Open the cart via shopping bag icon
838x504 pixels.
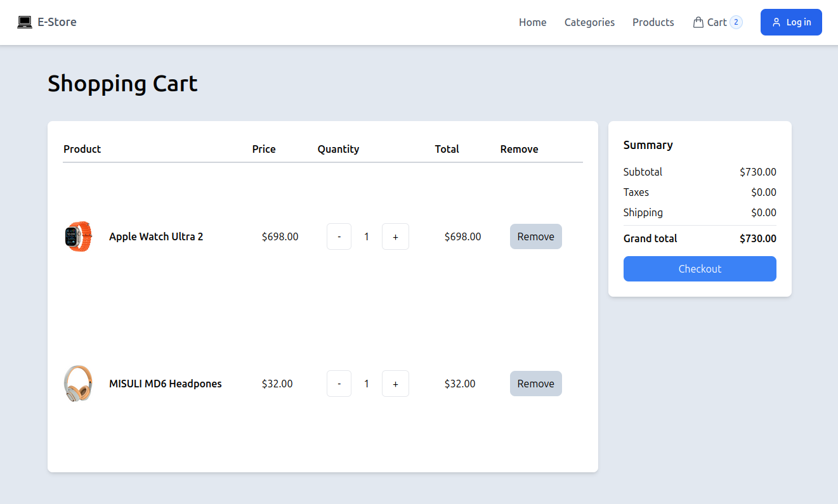[698, 22]
